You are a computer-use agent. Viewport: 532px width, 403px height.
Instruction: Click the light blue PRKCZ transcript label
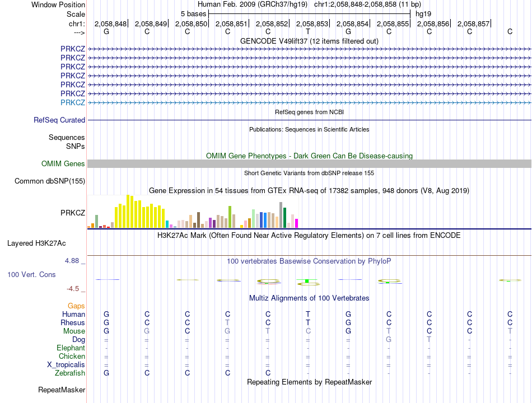tap(73, 102)
